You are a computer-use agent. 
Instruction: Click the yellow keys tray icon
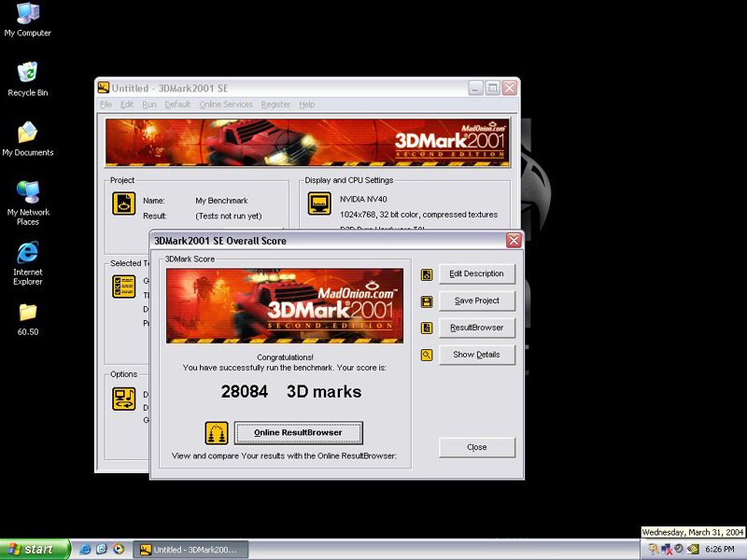click(653, 549)
